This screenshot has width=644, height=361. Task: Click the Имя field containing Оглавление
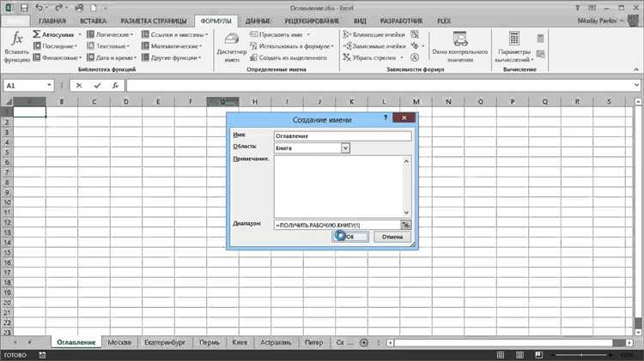pos(343,135)
